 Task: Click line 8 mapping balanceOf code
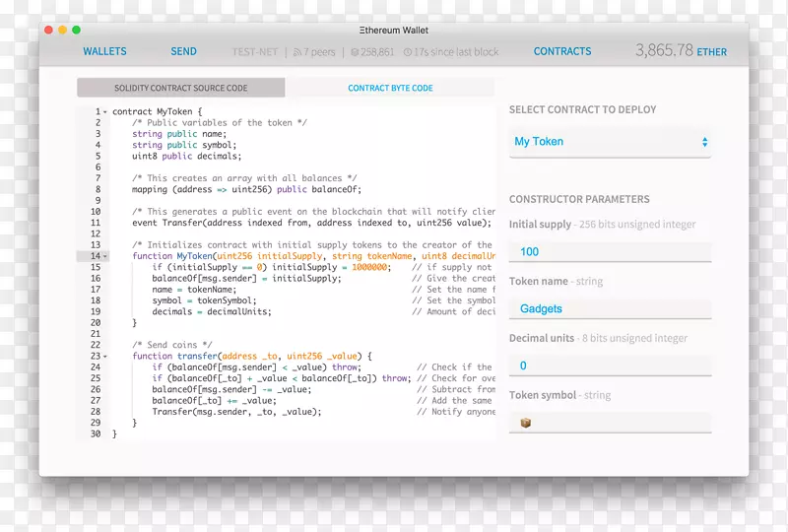(x=246, y=190)
